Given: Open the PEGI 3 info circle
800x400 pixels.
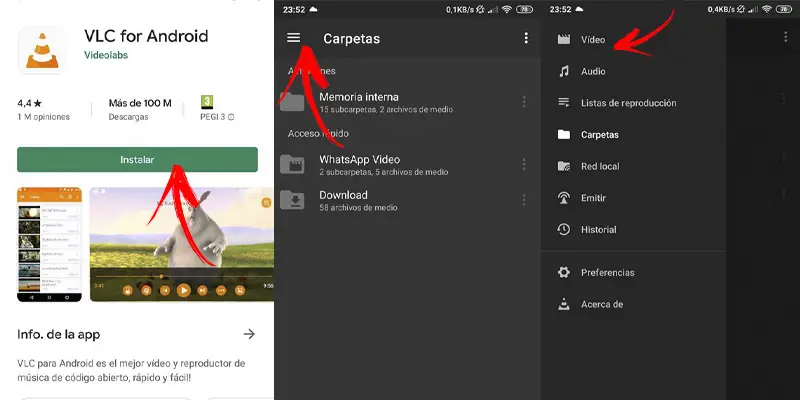Looking at the screenshot, I should point(231,117).
